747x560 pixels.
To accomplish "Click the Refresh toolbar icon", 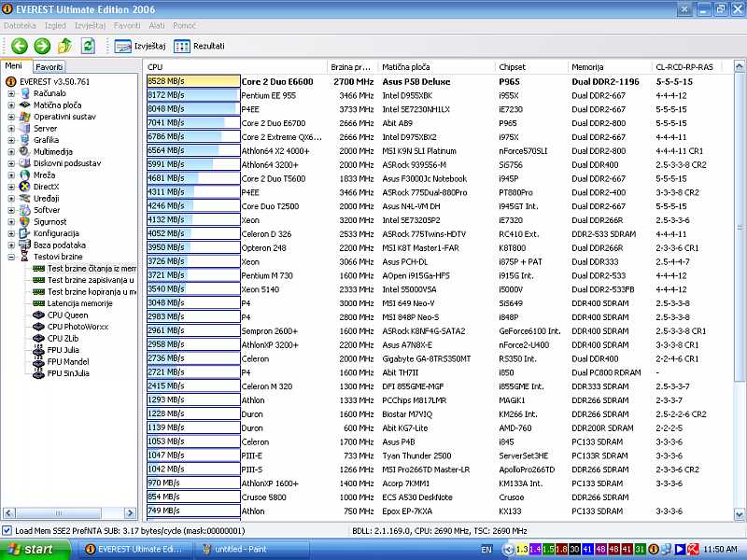I will 88,46.
